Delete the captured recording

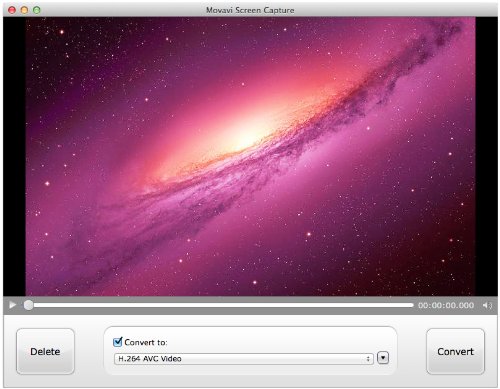45,351
